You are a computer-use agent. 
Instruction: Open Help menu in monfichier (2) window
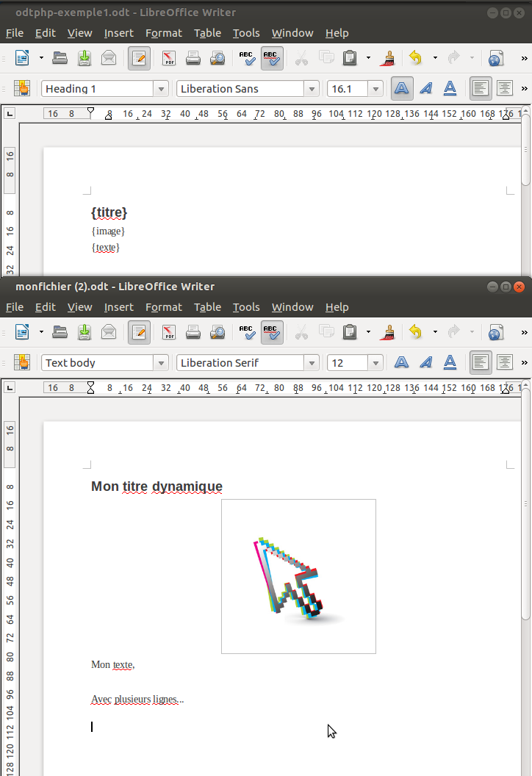[337, 307]
